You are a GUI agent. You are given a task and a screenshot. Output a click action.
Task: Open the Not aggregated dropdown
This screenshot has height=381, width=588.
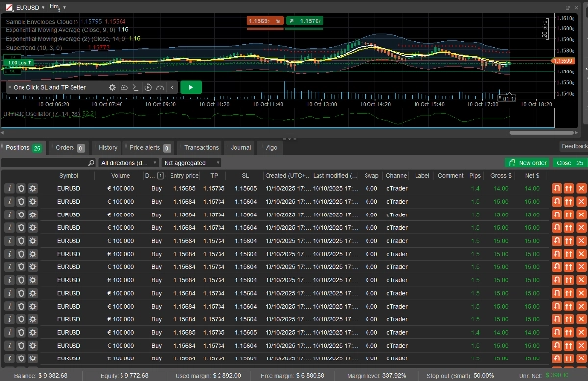(191, 163)
